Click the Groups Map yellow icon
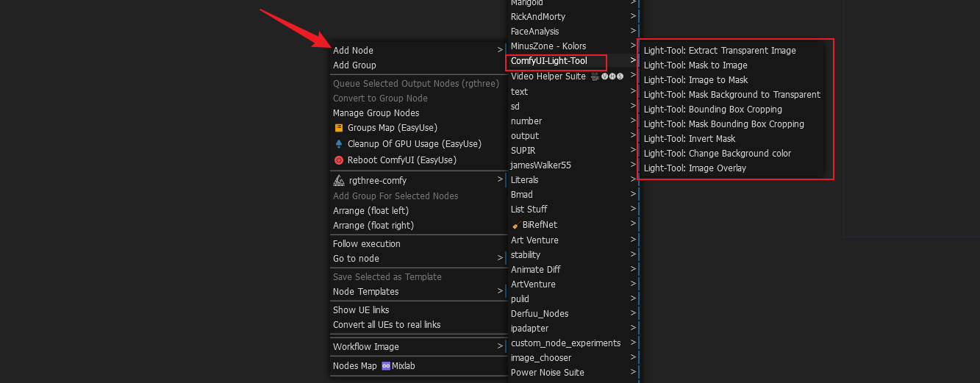This screenshot has height=383, width=980. coord(339,128)
